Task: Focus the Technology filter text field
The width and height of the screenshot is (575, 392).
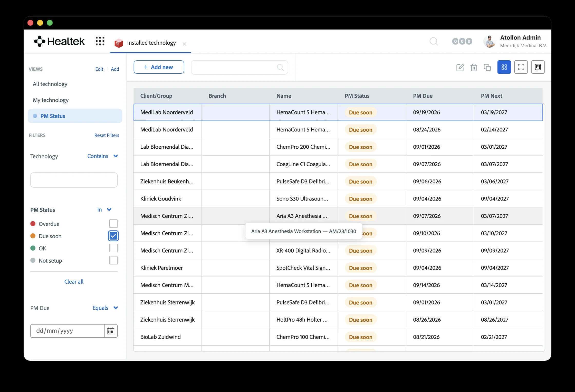Action: [x=74, y=180]
